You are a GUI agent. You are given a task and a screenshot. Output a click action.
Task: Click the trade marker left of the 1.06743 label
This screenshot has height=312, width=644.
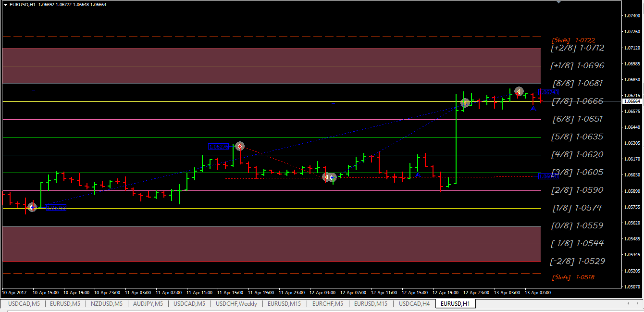(519, 91)
